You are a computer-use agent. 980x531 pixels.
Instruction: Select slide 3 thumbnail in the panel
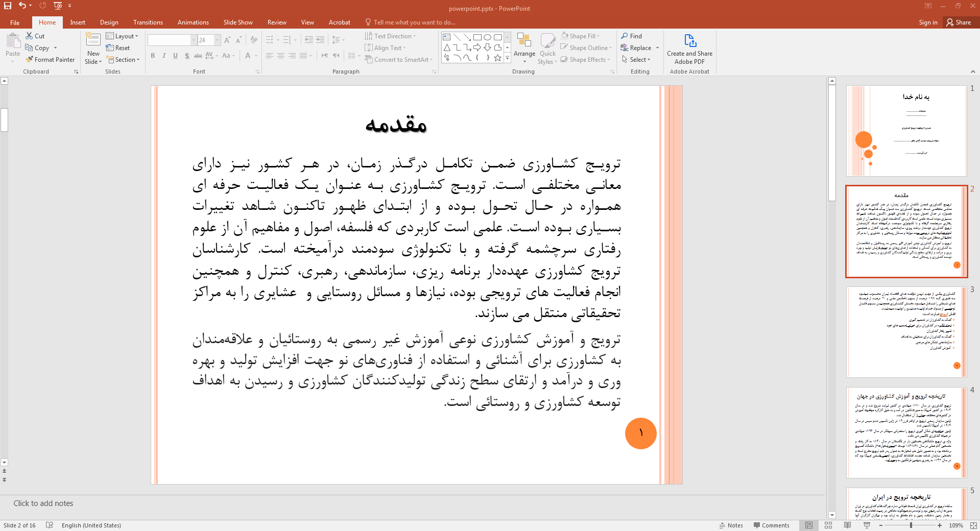(x=906, y=332)
